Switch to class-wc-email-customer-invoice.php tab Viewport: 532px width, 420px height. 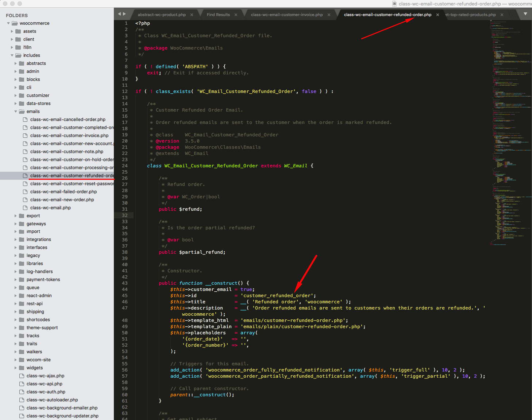[287, 15]
